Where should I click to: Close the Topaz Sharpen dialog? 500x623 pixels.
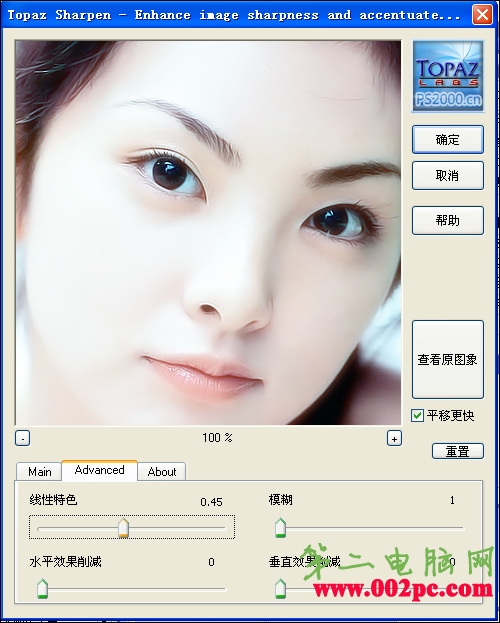[x=482, y=15]
